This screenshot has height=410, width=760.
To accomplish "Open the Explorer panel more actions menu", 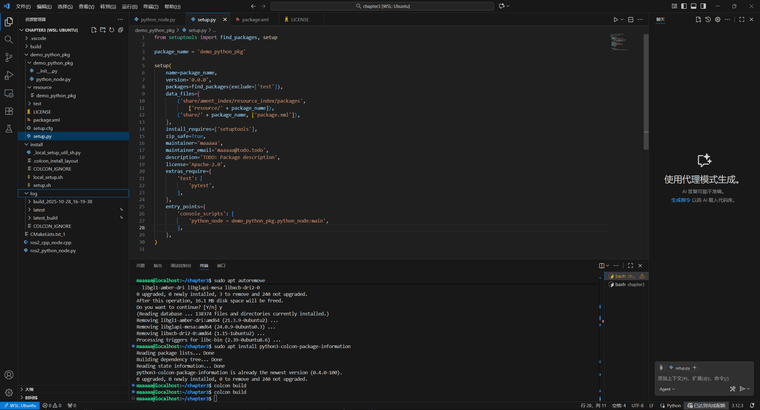I will coord(120,19).
